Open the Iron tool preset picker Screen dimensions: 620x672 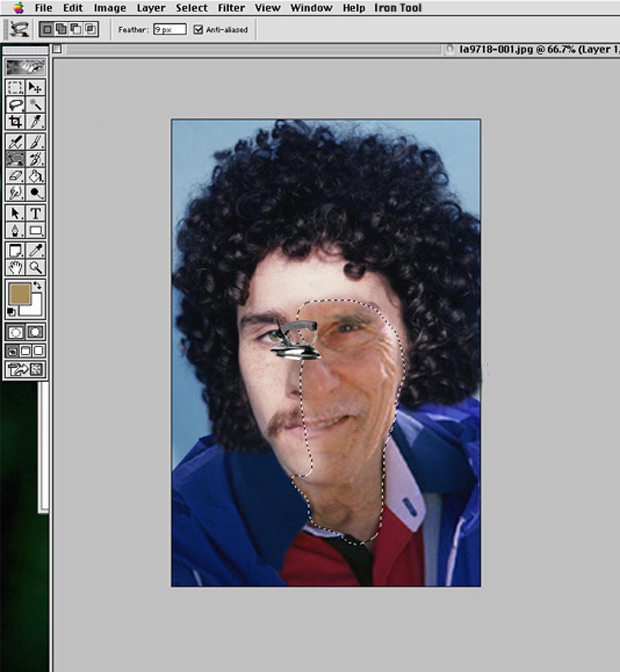(x=20, y=30)
